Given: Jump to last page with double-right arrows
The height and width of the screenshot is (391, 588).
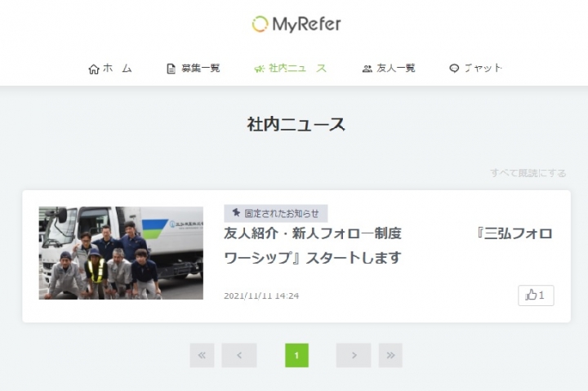Looking at the screenshot, I should pyautogui.click(x=390, y=355).
